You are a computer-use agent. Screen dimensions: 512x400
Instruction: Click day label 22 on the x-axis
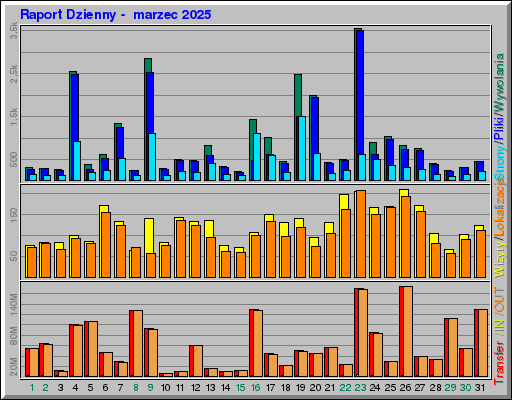(345, 388)
